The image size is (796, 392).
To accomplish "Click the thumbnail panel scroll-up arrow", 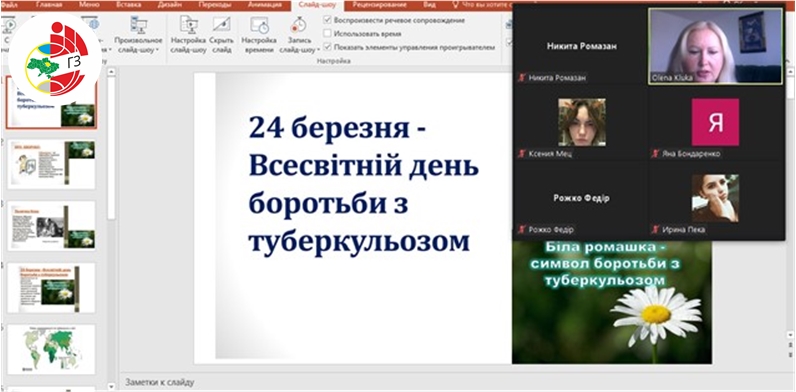I will 111,72.
